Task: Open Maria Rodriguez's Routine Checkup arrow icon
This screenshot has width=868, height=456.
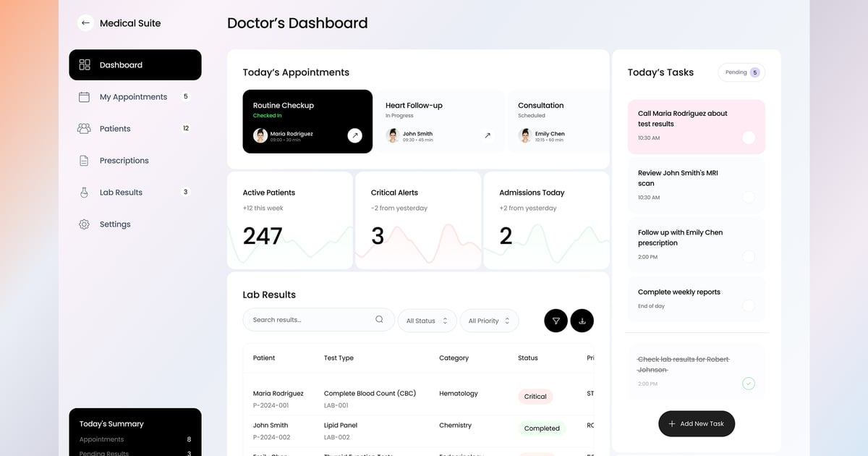Action: tap(354, 135)
